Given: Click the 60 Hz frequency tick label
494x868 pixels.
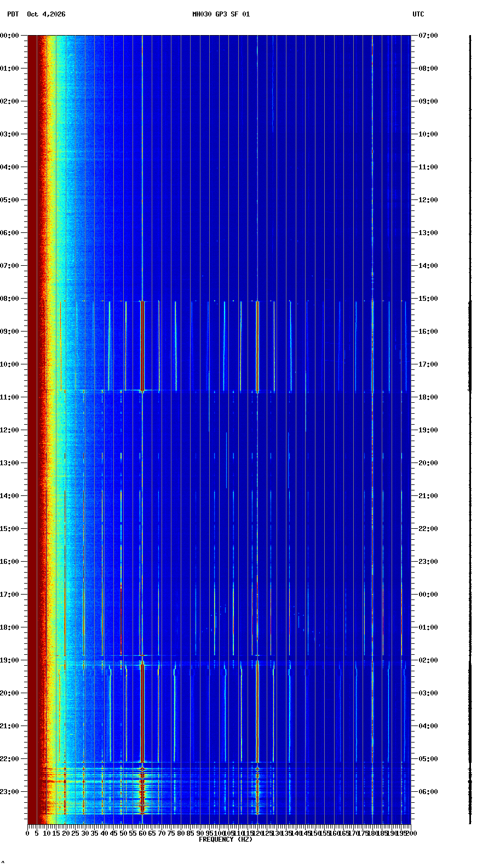Looking at the screenshot, I should coord(142,833).
